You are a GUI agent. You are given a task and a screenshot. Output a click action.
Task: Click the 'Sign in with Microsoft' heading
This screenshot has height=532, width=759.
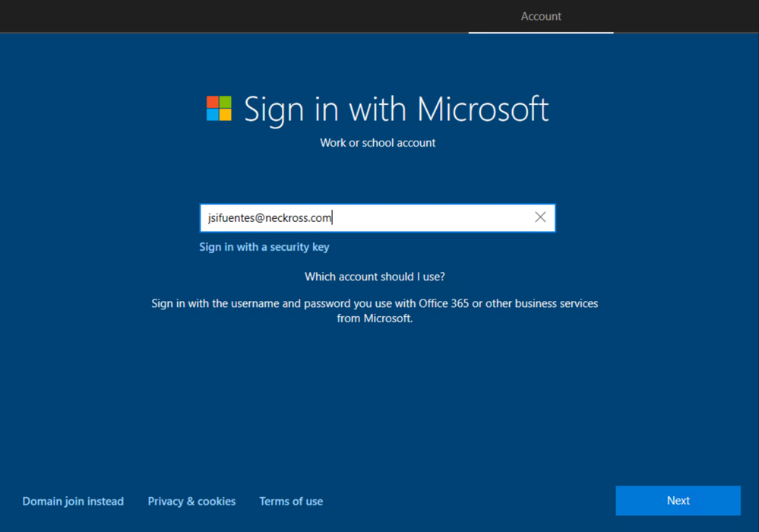pos(396,109)
